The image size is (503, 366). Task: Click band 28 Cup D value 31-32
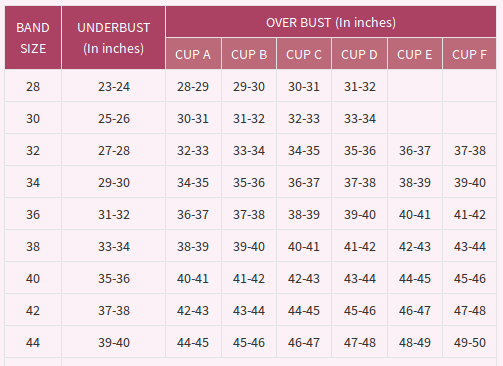point(360,87)
